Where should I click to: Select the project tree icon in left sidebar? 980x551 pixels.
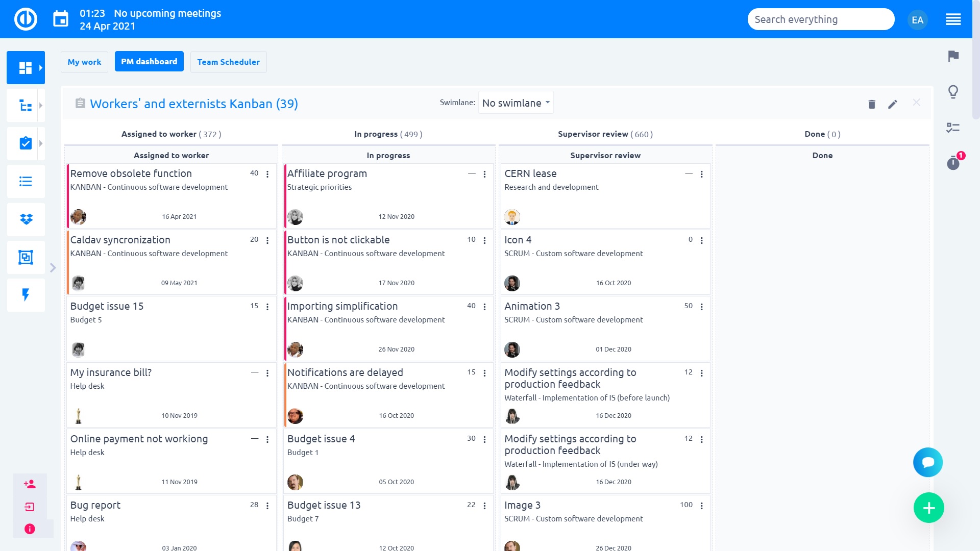25,105
